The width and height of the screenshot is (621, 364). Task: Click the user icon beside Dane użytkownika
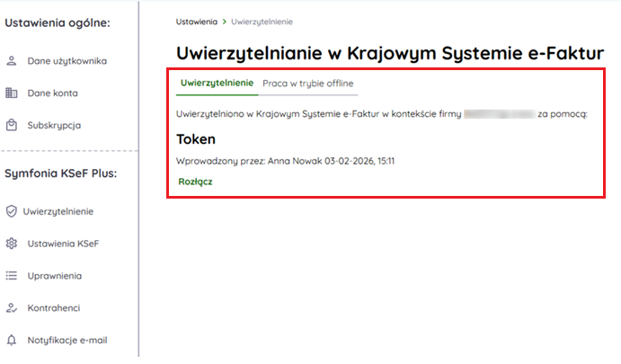12,61
